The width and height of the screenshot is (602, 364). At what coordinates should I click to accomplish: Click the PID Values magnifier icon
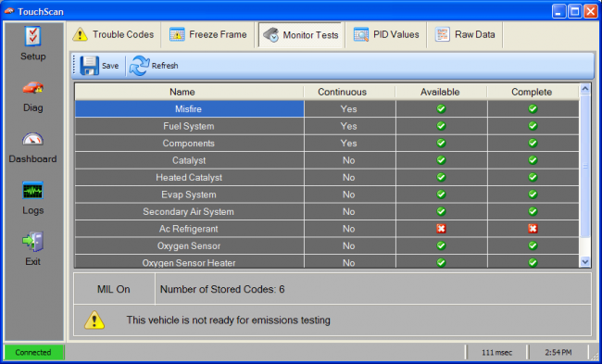(x=361, y=34)
